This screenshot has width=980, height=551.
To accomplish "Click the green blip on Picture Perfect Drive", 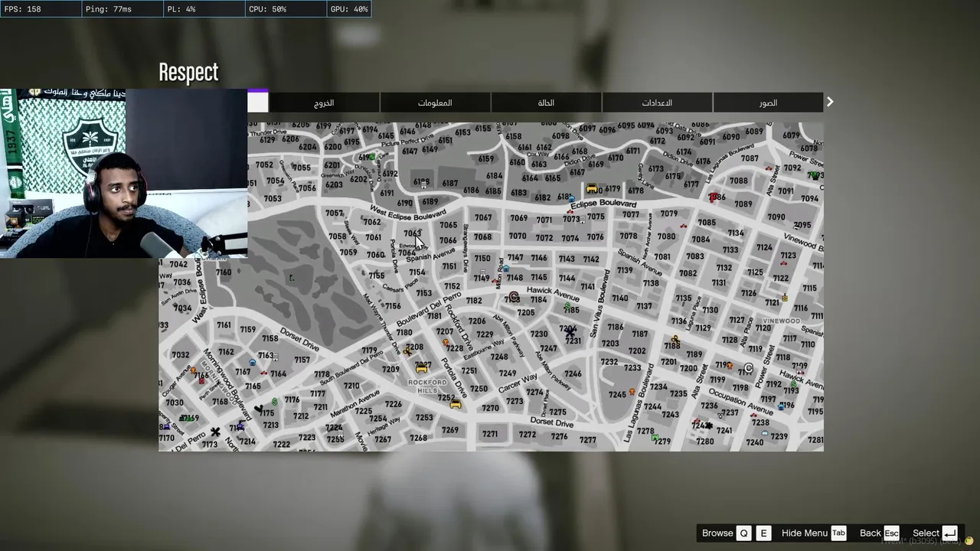I will point(372,157).
